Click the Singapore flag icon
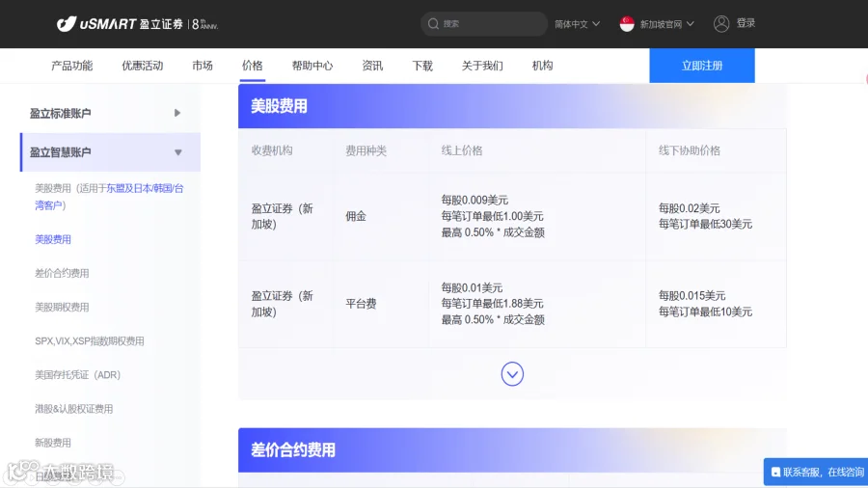Screen dimensions: 868x488 click(x=627, y=24)
